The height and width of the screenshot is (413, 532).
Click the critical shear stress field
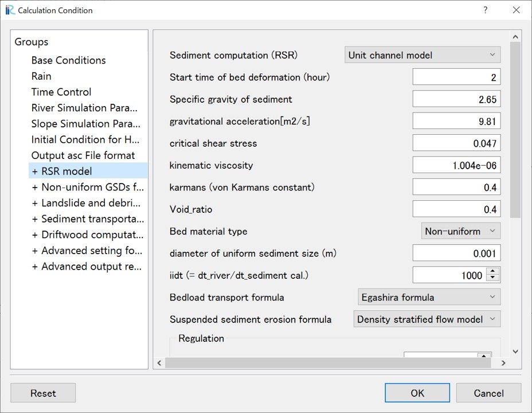(456, 143)
